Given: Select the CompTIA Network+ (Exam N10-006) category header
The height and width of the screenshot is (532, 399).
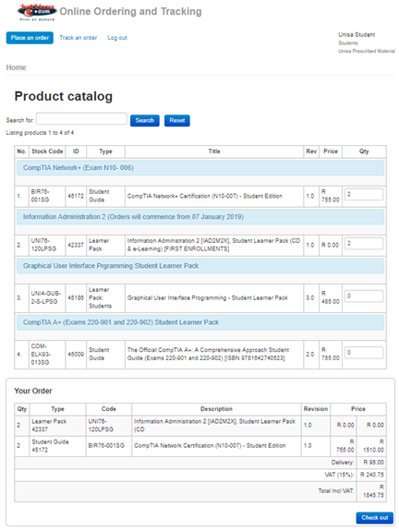Looking at the screenshot, I should coord(200,168).
